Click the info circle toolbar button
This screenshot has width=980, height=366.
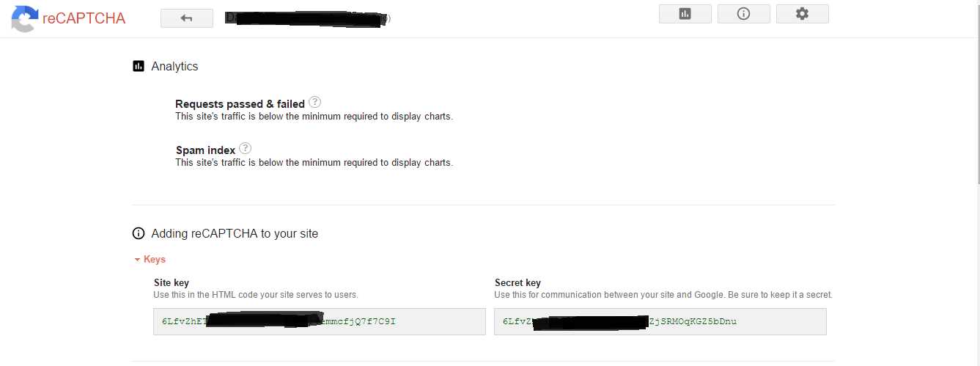(x=743, y=14)
